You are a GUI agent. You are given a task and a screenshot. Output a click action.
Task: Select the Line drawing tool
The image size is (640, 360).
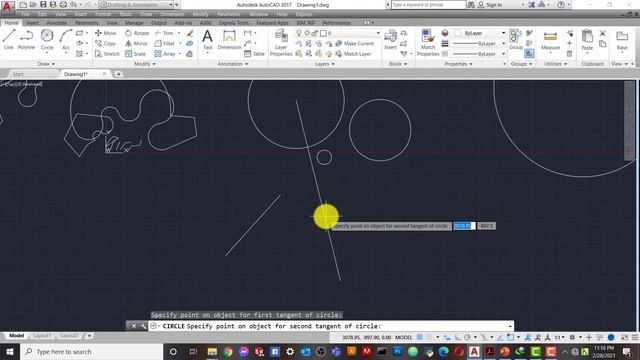9,40
